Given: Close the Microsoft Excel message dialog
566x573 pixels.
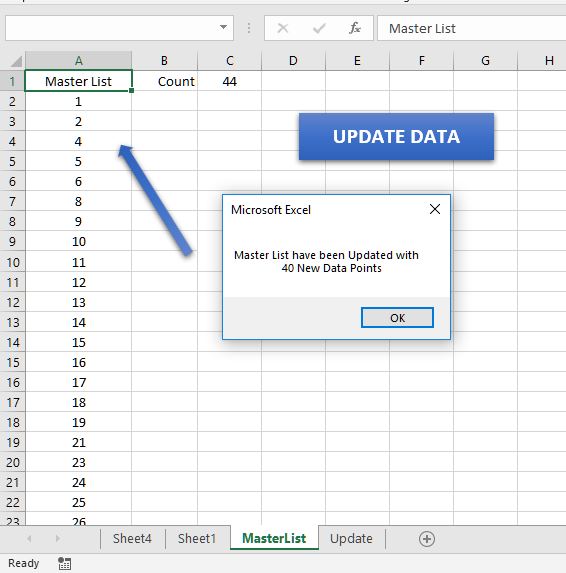Looking at the screenshot, I should point(435,209).
